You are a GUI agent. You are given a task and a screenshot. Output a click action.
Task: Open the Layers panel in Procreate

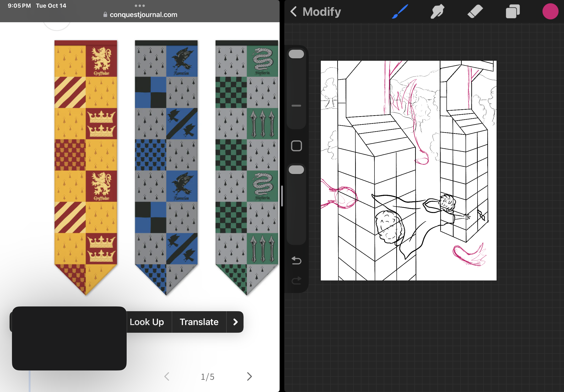[513, 11]
